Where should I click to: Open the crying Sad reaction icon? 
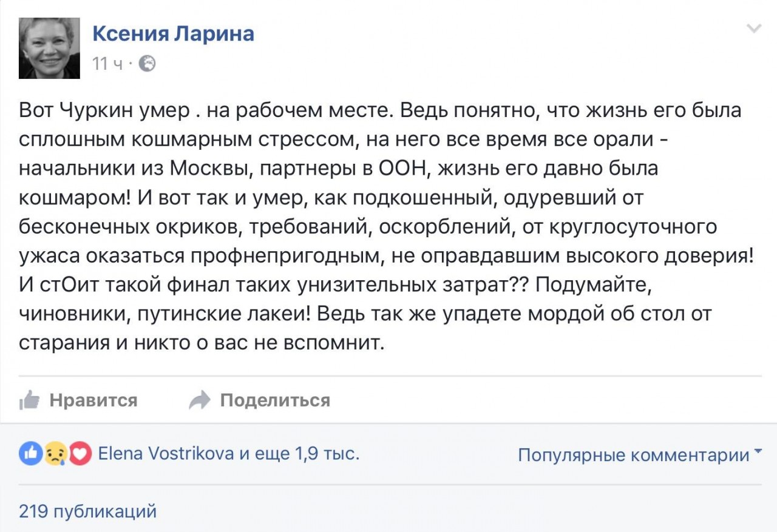point(55,453)
